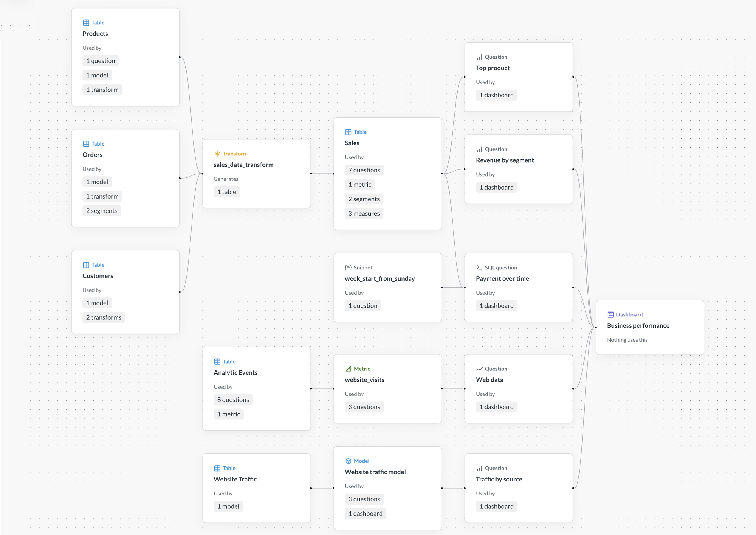Expand 3 measures under the Sales table
The height and width of the screenshot is (535, 756).
(364, 213)
